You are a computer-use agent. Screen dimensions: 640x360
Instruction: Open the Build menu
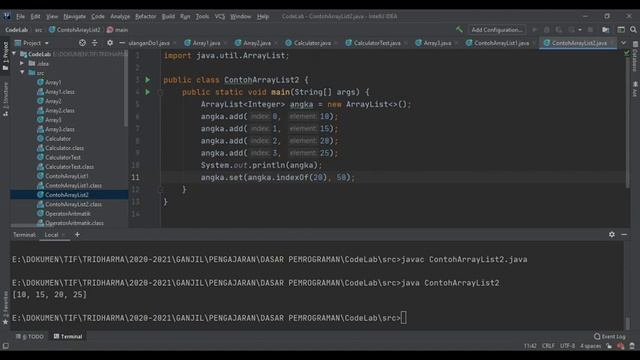[168, 16]
